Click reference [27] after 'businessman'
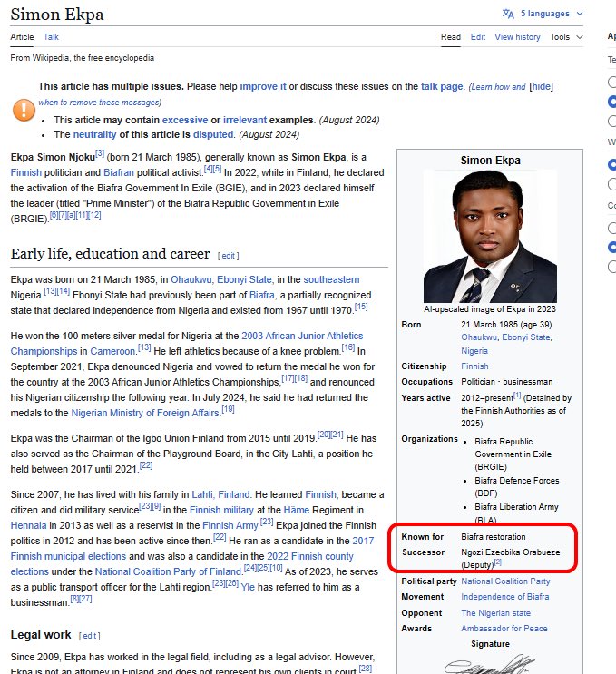616x674 pixels. click(x=86, y=599)
